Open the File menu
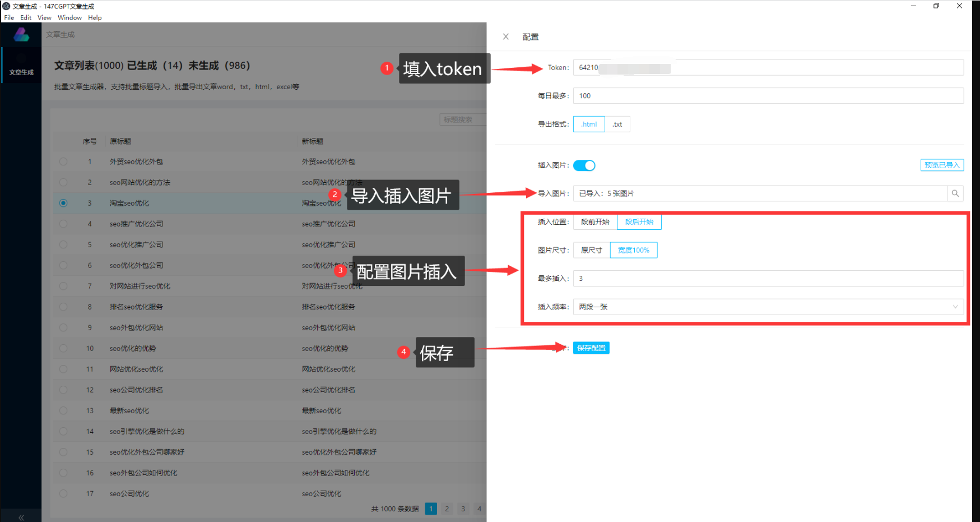Viewport: 980px width, 522px height. click(9, 17)
